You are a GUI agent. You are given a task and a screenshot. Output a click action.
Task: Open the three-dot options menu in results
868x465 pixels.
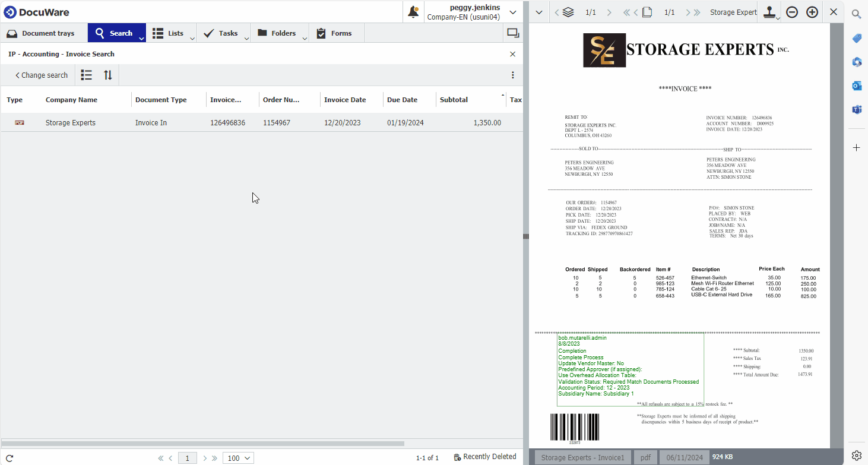click(x=512, y=75)
